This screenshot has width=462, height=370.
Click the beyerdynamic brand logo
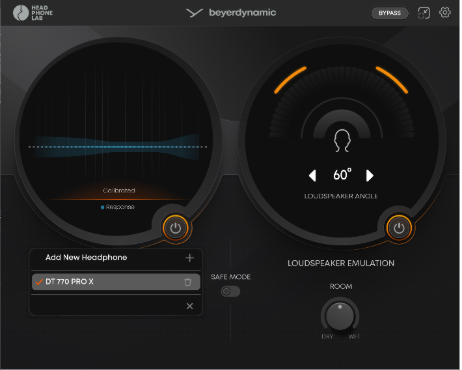(231, 13)
